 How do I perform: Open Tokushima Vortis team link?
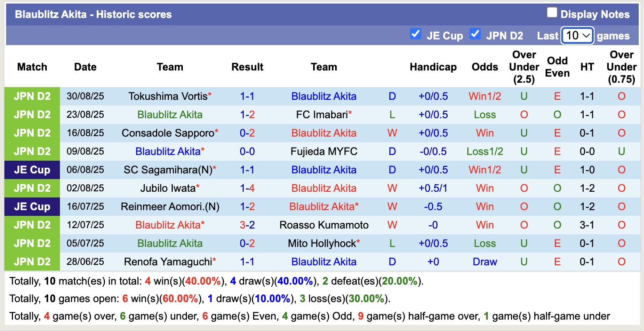(168, 96)
